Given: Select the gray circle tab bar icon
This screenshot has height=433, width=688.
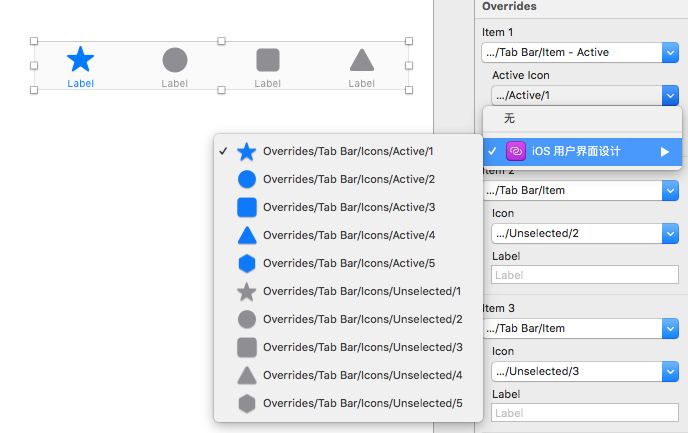Looking at the screenshot, I should pos(174,60).
